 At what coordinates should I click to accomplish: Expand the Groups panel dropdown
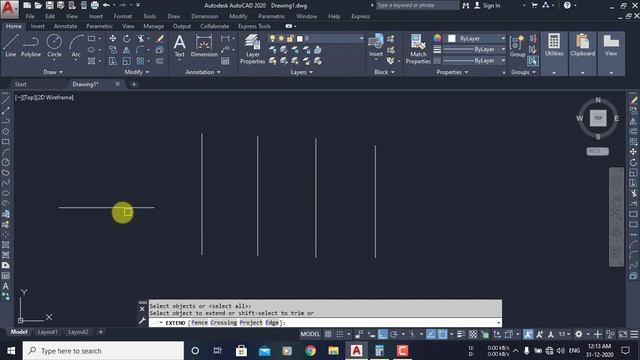pyautogui.click(x=523, y=72)
